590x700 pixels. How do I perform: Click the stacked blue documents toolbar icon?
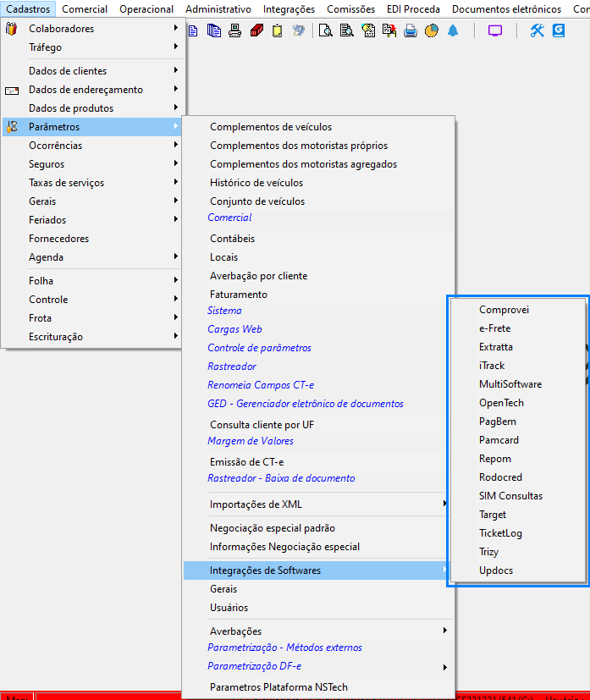(x=214, y=30)
